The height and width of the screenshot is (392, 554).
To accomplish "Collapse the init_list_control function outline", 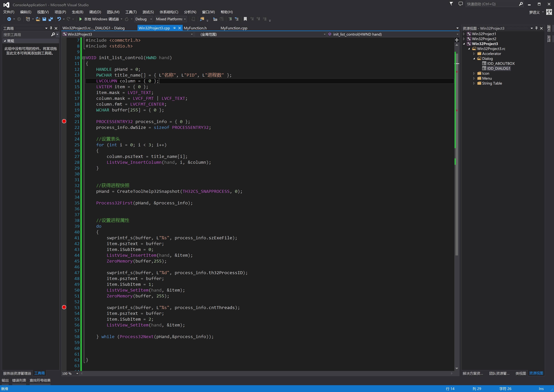I will pyautogui.click(x=84, y=58).
